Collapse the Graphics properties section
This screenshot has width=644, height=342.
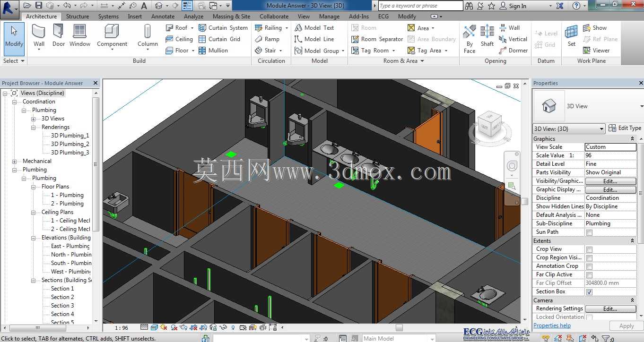coord(632,139)
